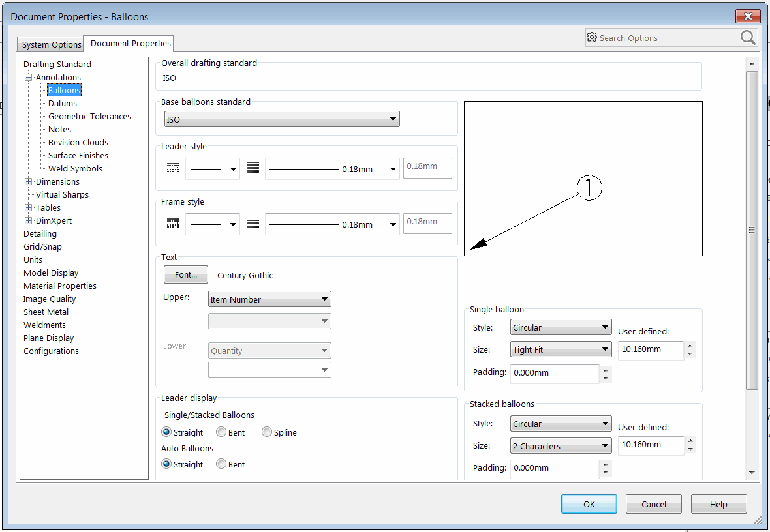Click Frame style line type icon
Viewport: 770px width, 532px height.
click(173, 224)
